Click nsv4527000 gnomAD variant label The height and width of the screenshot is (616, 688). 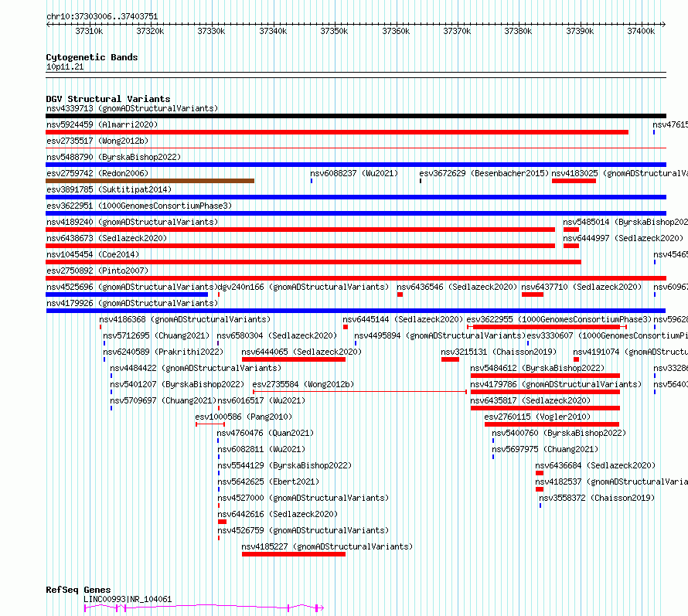click(303, 498)
